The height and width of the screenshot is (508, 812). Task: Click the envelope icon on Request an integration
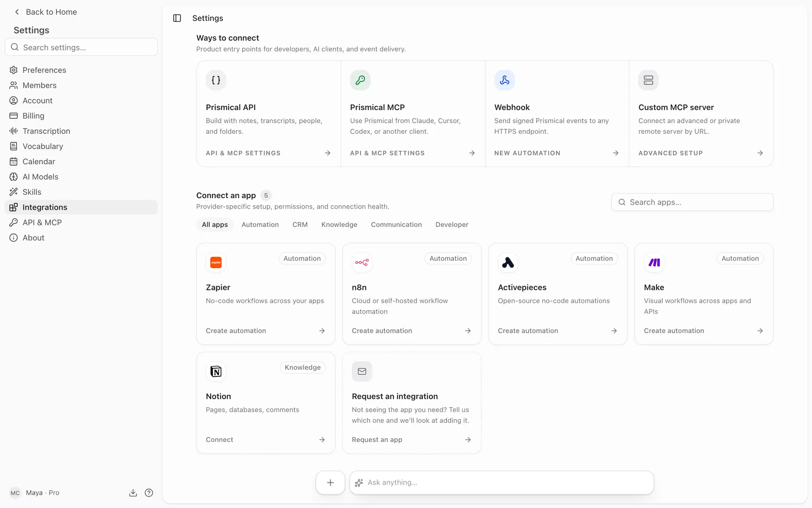tap(362, 372)
